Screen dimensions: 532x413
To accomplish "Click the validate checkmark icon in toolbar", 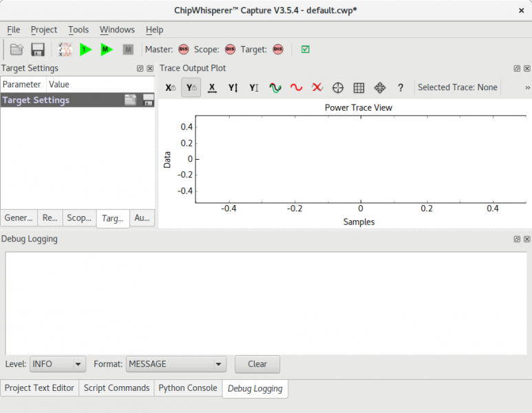I will [305, 50].
